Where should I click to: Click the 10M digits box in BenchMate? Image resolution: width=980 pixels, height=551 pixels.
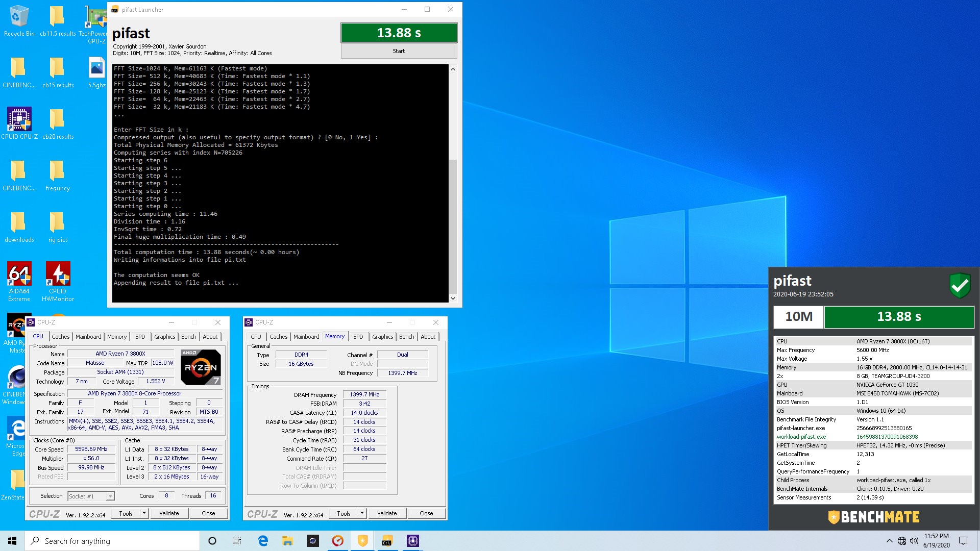point(798,316)
